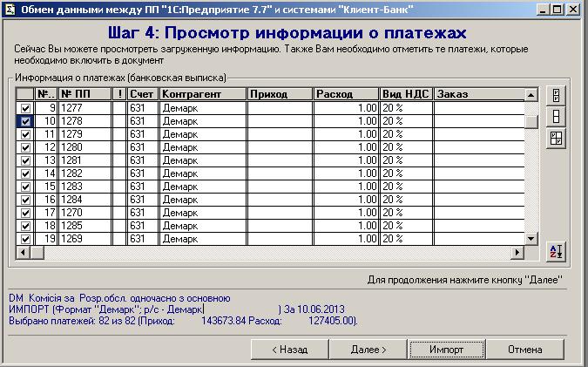Image resolution: width=588 pixels, height=367 pixels.
Task: Toggle checkbox for payment row 10
Action: [x=25, y=121]
